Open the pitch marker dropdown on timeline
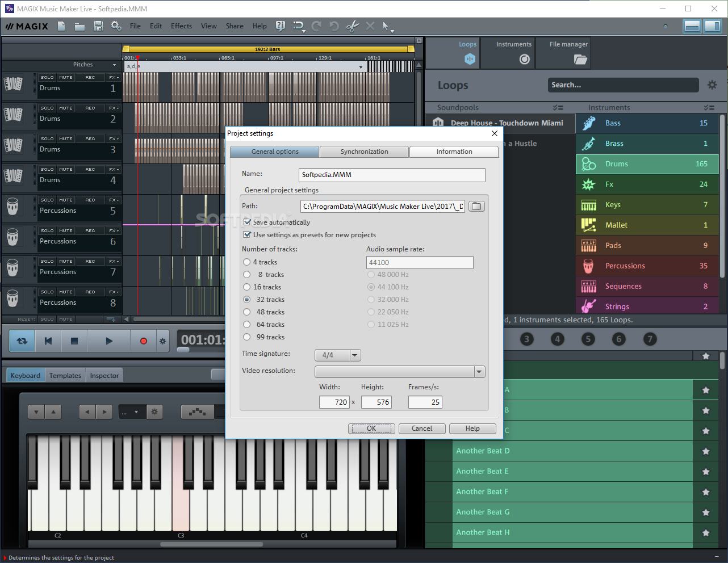Viewport: 728px width, 563px height. (x=361, y=67)
